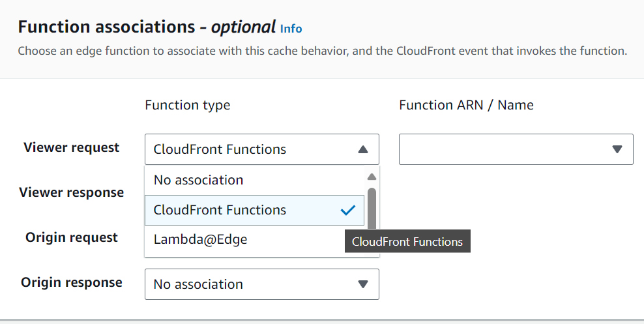Click the Origin response row label

tap(72, 282)
